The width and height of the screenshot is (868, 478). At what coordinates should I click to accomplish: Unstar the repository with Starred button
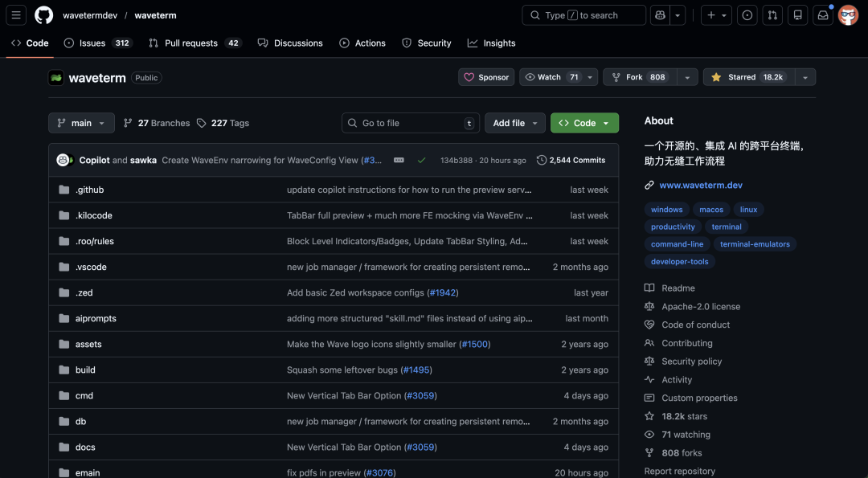pos(748,77)
